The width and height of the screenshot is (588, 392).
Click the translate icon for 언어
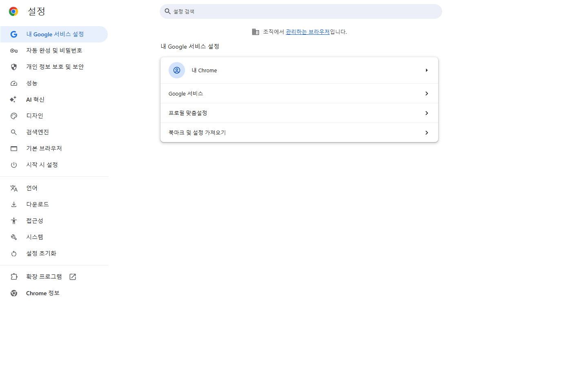pyautogui.click(x=14, y=188)
